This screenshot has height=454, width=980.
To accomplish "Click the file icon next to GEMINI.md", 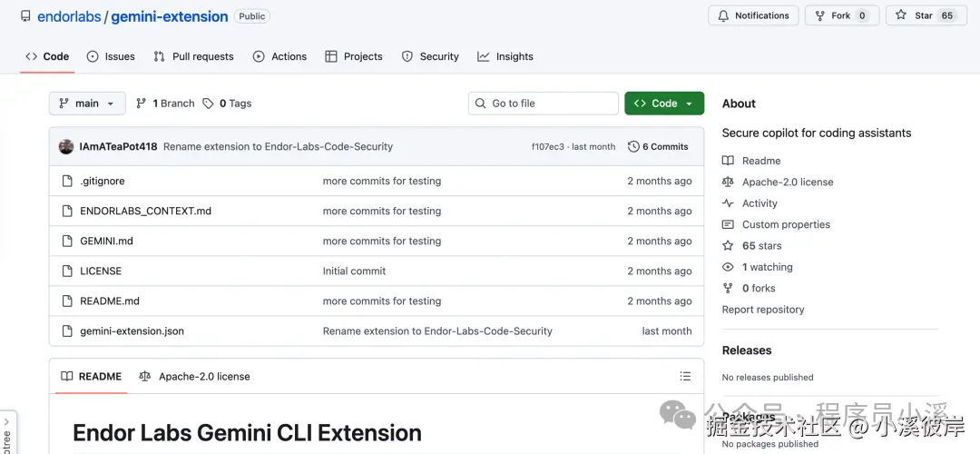I will [66, 241].
